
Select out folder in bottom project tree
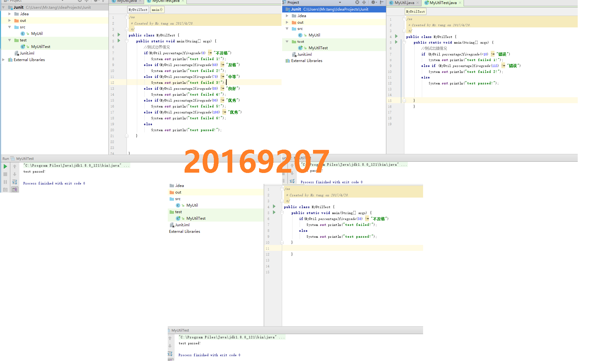point(178,192)
